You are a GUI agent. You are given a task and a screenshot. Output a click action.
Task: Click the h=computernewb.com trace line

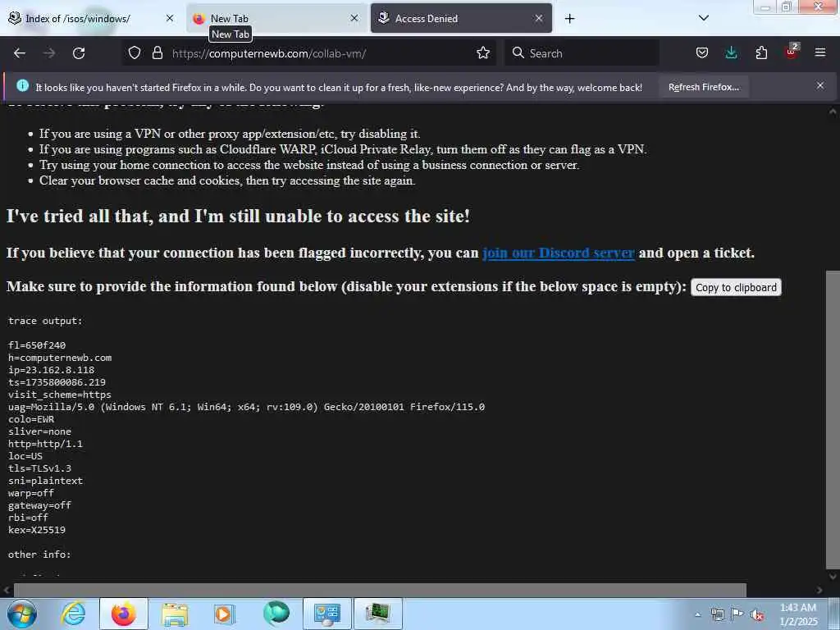point(60,358)
